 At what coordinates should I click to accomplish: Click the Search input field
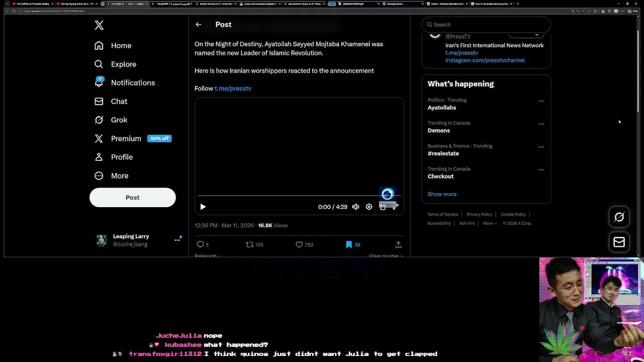point(486,25)
